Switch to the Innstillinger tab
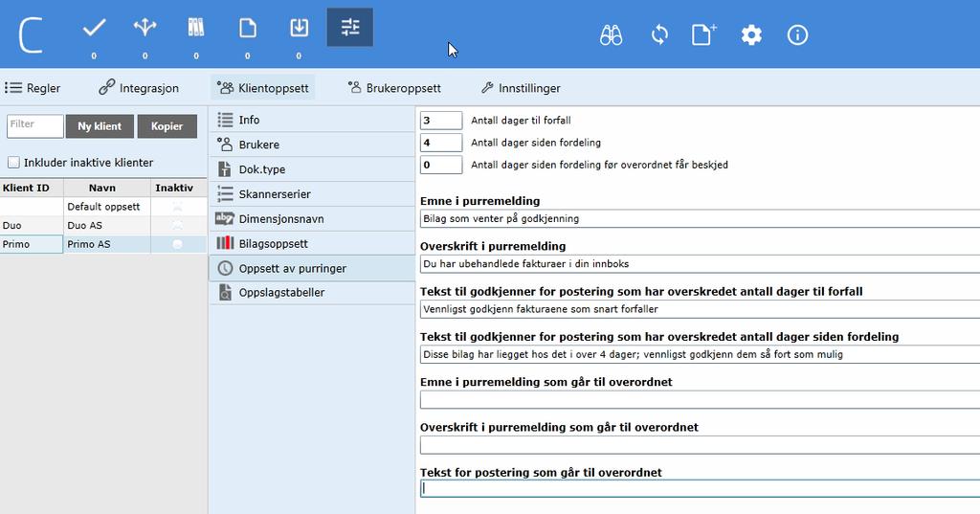Viewport: 980px width, 514px height. tap(521, 88)
